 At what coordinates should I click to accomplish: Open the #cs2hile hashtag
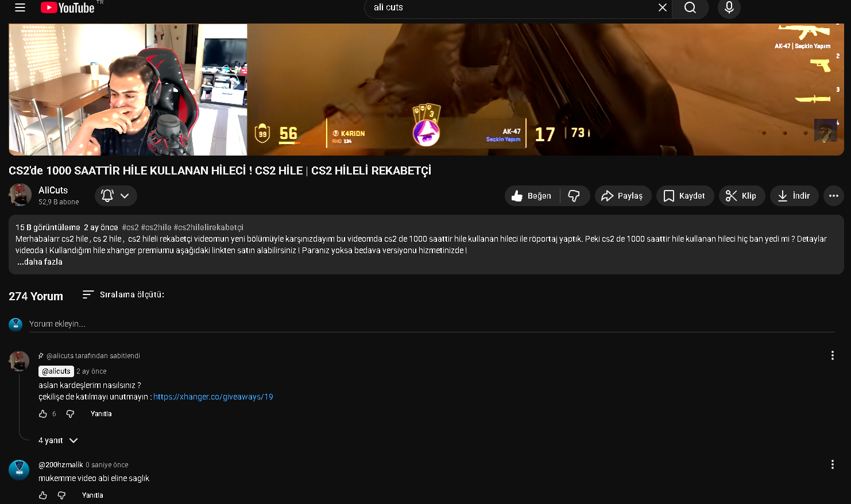(156, 227)
